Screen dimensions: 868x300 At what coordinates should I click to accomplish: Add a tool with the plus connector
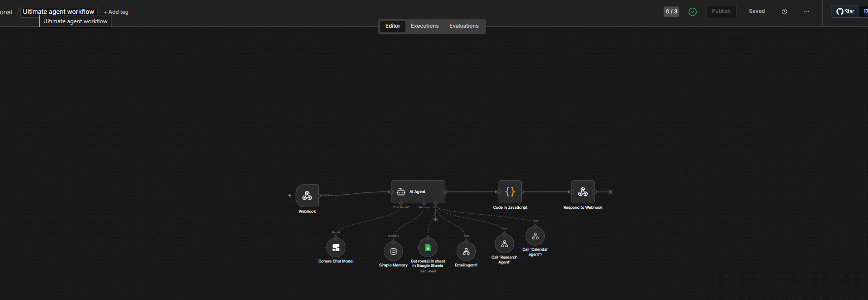[x=435, y=219]
